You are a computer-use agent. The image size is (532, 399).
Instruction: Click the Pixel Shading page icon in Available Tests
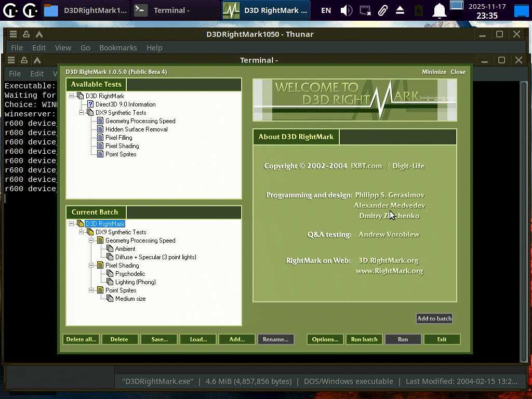[100, 146]
